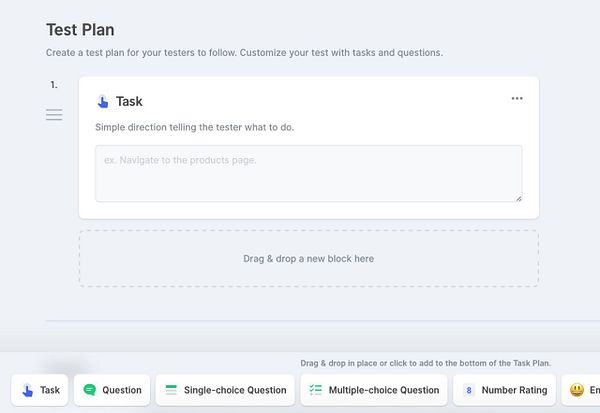This screenshot has height=413, width=600.
Task: Click the step number '1.' label
Action: point(54,85)
